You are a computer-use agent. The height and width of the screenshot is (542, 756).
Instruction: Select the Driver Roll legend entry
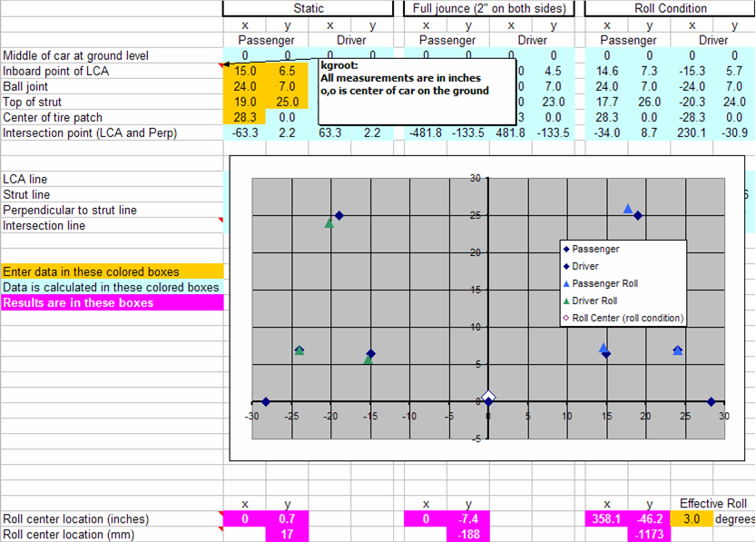[597, 301]
